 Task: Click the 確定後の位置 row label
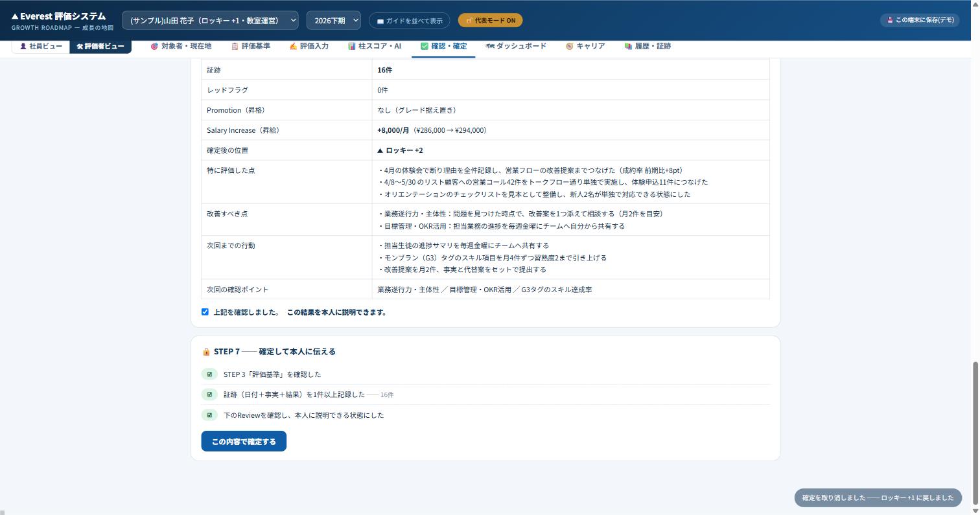coord(227,150)
